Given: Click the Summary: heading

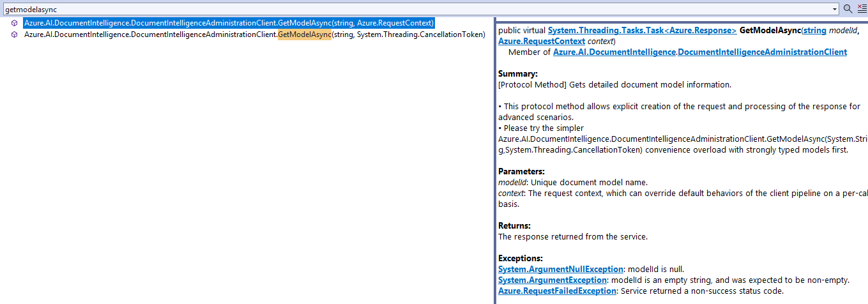Looking at the screenshot, I should coord(518,73).
